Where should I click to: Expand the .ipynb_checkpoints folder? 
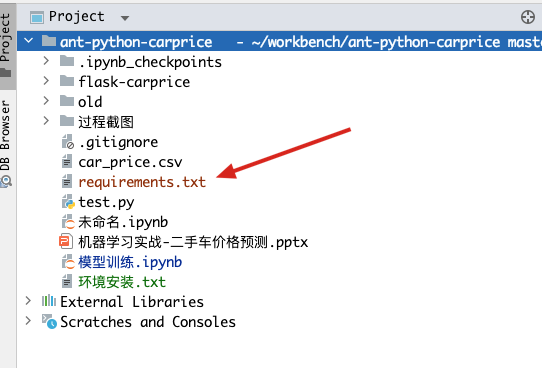[46, 61]
